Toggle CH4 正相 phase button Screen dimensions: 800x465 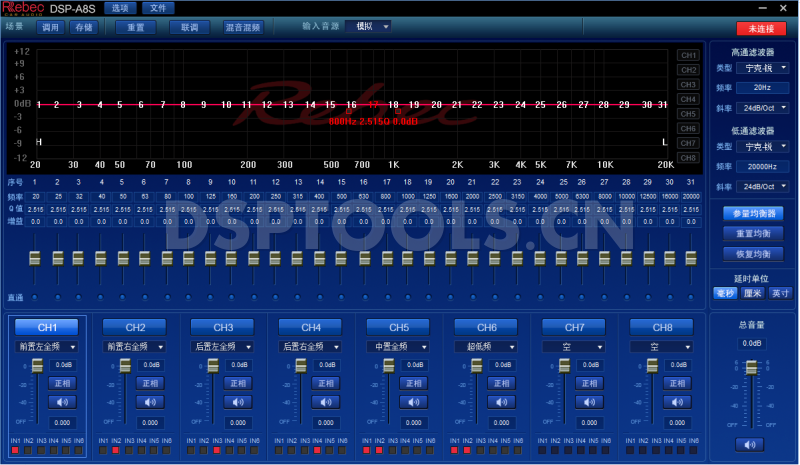(326, 383)
